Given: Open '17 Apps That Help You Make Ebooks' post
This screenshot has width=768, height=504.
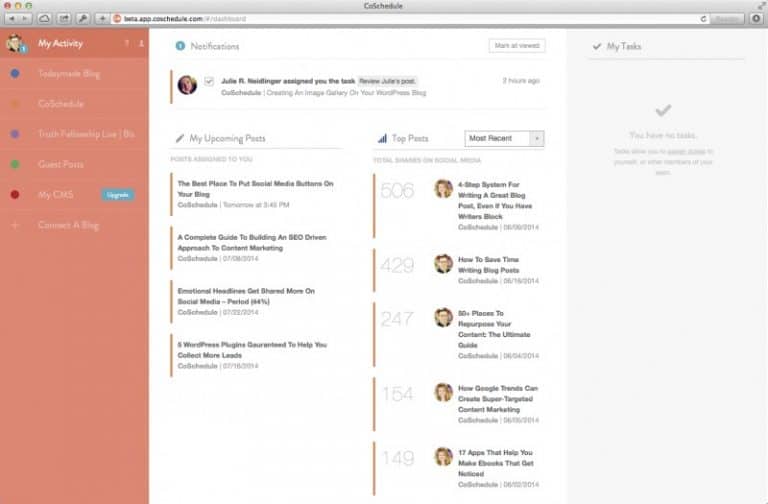Looking at the screenshot, I should pyautogui.click(x=496, y=463).
